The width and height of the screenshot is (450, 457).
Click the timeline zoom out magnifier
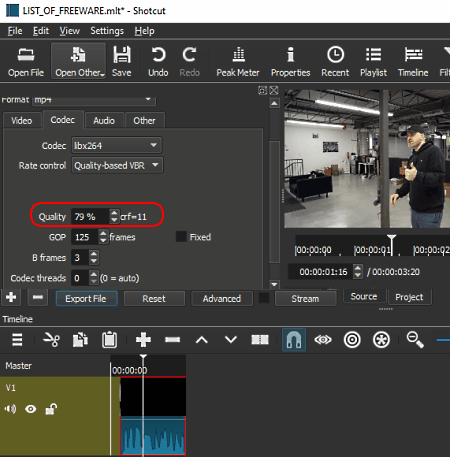[415, 340]
